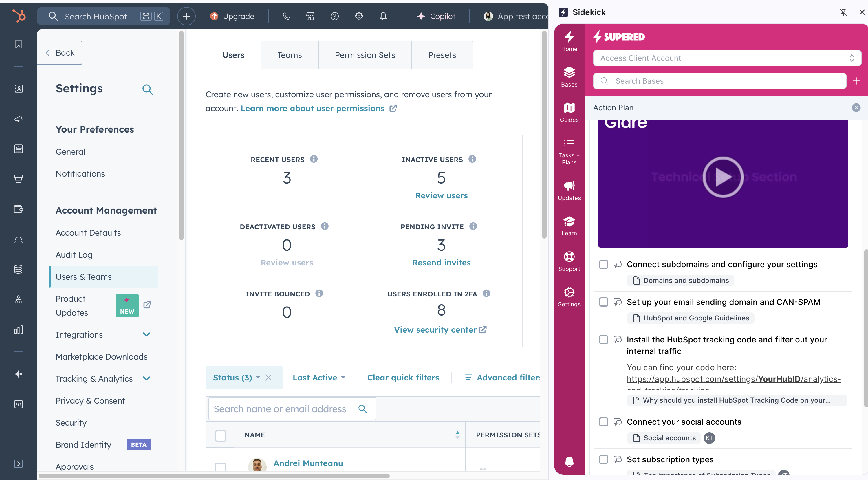The image size is (868, 480).
Task: Check 'Install the HubSpot tracking code' task
Action: click(603, 340)
